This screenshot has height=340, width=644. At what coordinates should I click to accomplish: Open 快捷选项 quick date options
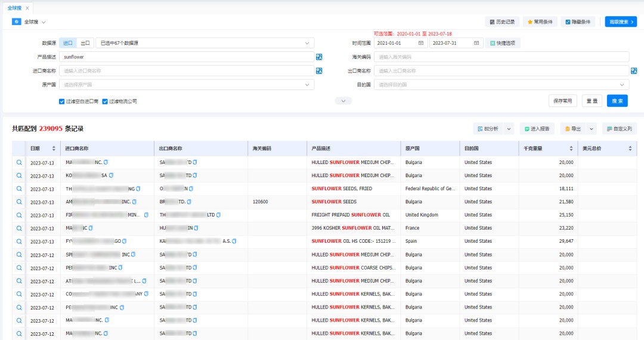tap(503, 43)
